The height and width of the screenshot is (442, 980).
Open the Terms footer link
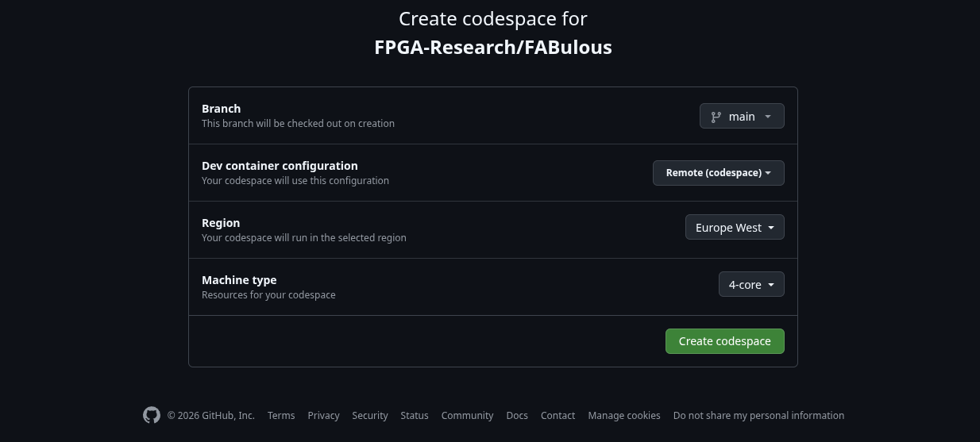281,416
